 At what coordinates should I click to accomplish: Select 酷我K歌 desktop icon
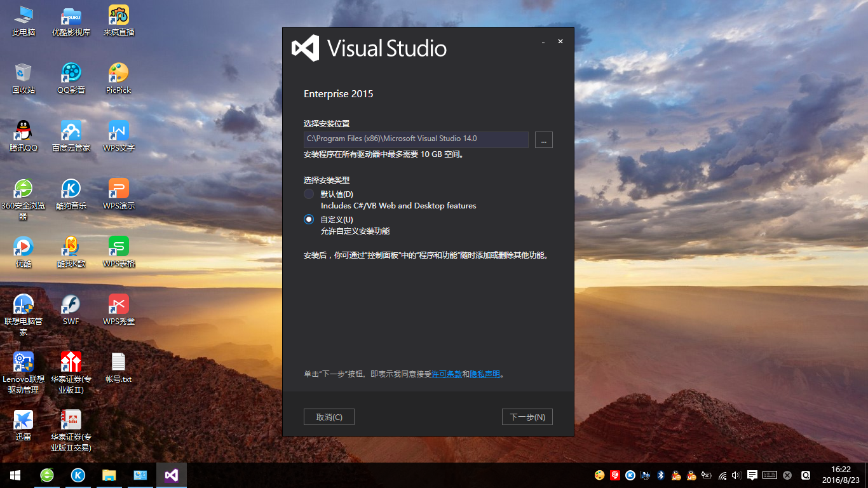pyautogui.click(x=71, y=252)
